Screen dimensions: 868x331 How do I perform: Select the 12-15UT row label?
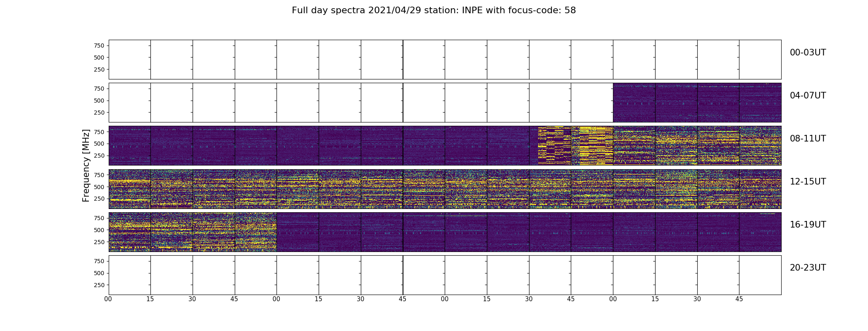[x=808, y=182]
